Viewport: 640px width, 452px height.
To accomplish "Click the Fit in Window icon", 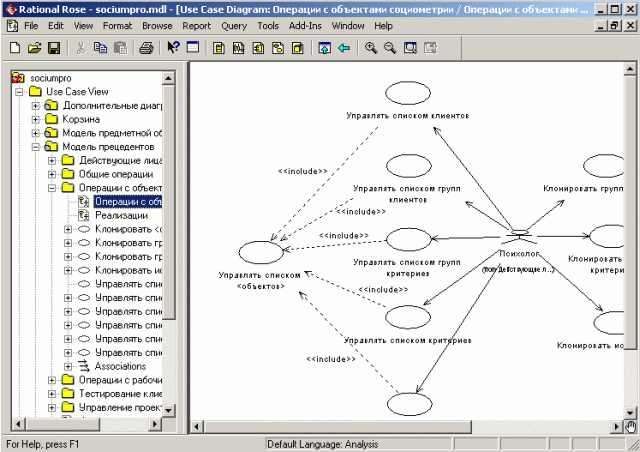I will [410, 47].
